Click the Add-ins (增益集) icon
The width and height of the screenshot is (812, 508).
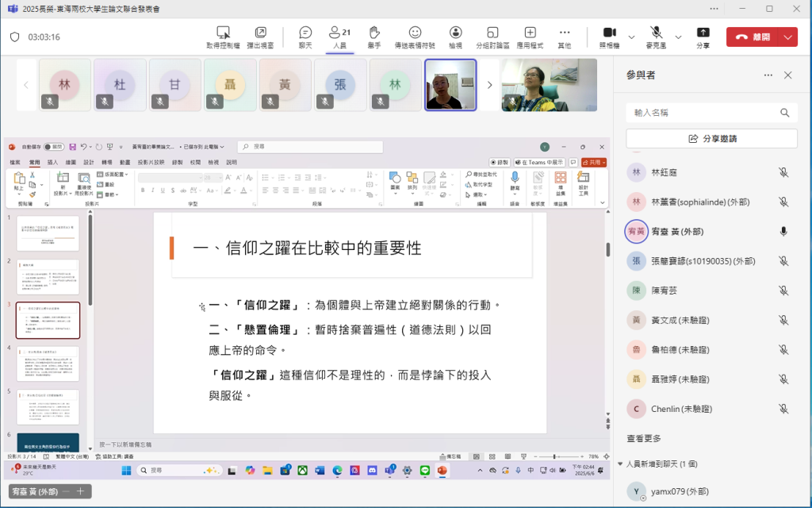pyautogui.click(x=561, y=183)
